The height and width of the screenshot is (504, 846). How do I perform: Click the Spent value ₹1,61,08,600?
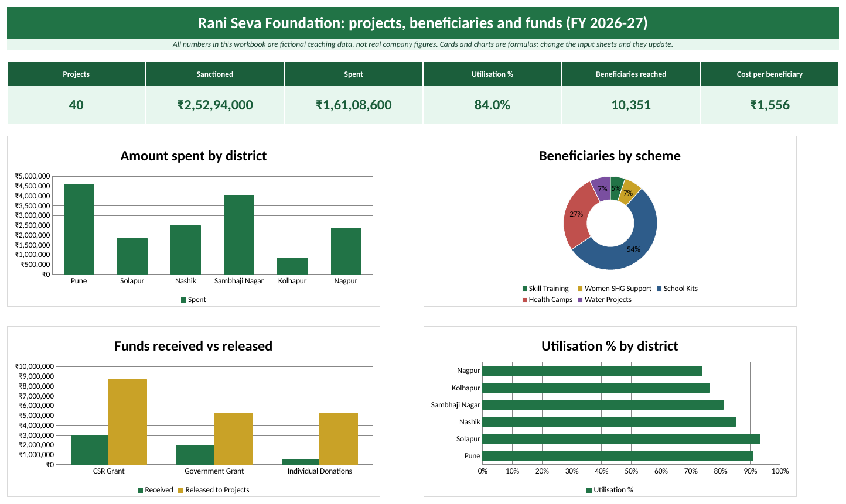click(354, 105)
